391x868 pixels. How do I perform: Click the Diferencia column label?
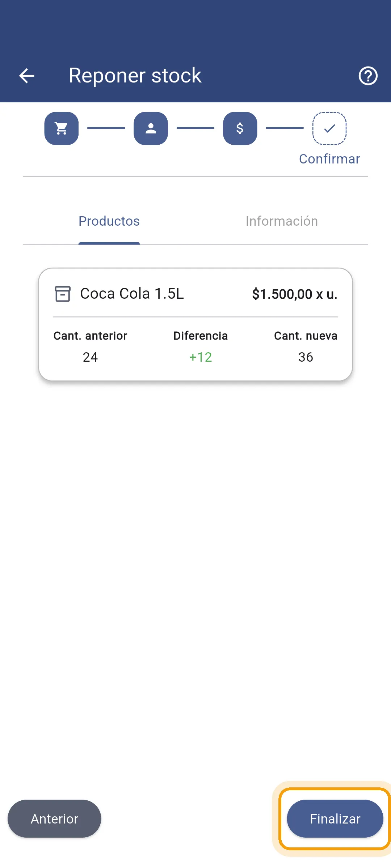pyautogui.click(x=201, y=336)
